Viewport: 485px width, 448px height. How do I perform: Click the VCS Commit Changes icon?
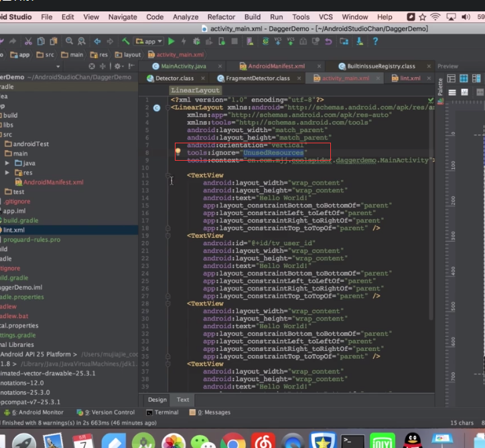(x=291, y=41)
